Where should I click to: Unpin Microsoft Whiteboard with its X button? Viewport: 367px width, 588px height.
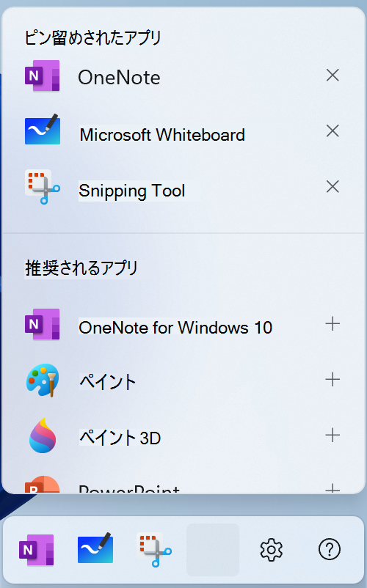[x=333, y=131]
